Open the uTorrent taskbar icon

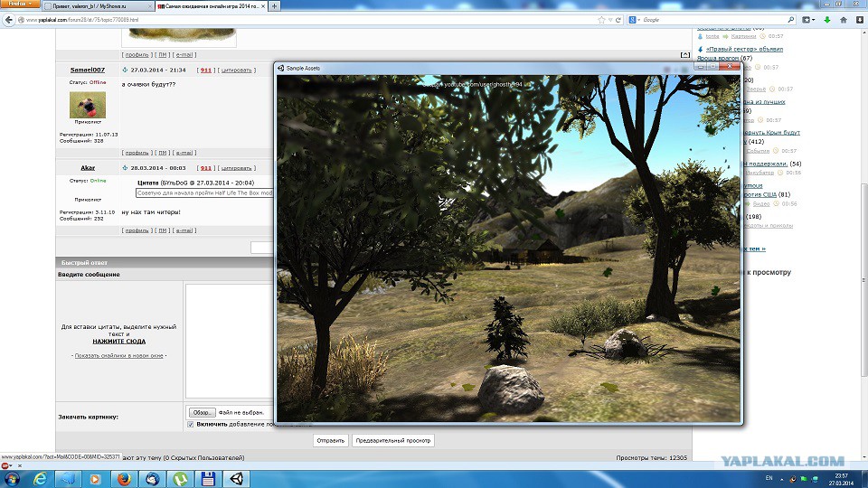point(181,479)
